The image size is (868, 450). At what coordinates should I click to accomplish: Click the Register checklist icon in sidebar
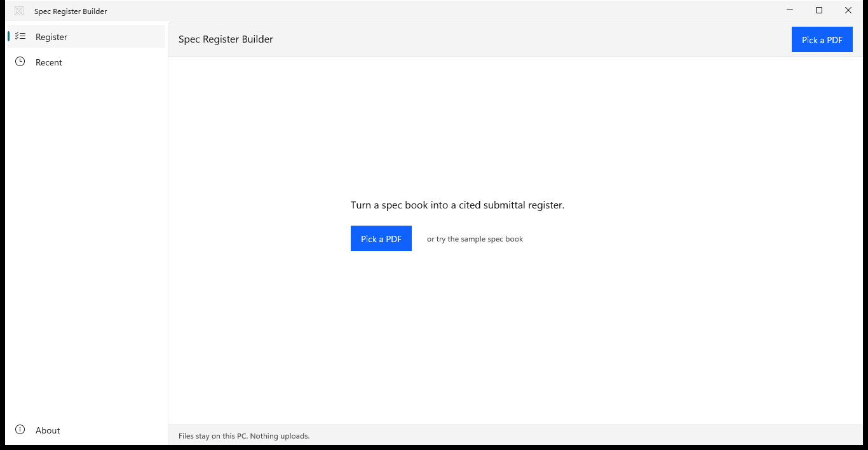click(20, 36)
